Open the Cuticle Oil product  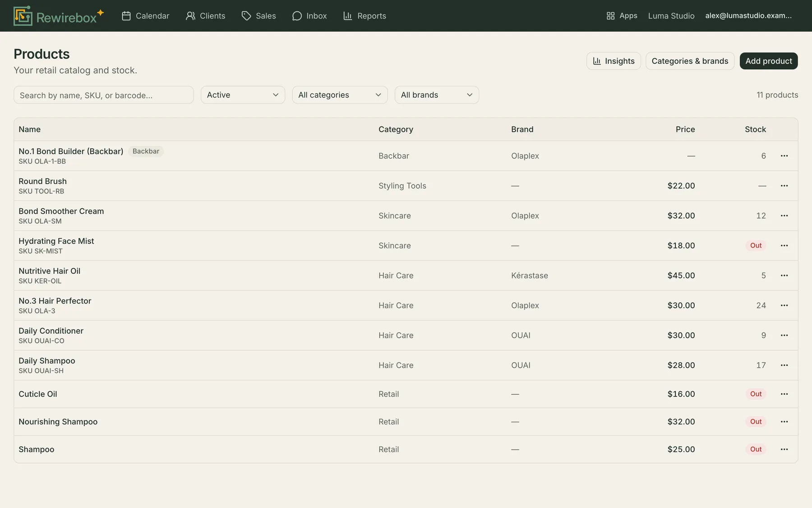pos(38,394)
